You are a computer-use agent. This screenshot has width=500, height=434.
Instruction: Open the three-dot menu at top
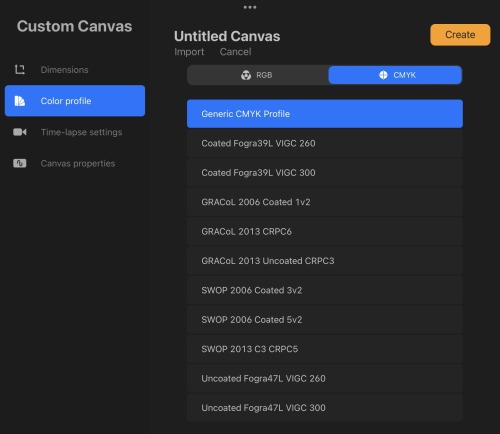tap(250, 7)
